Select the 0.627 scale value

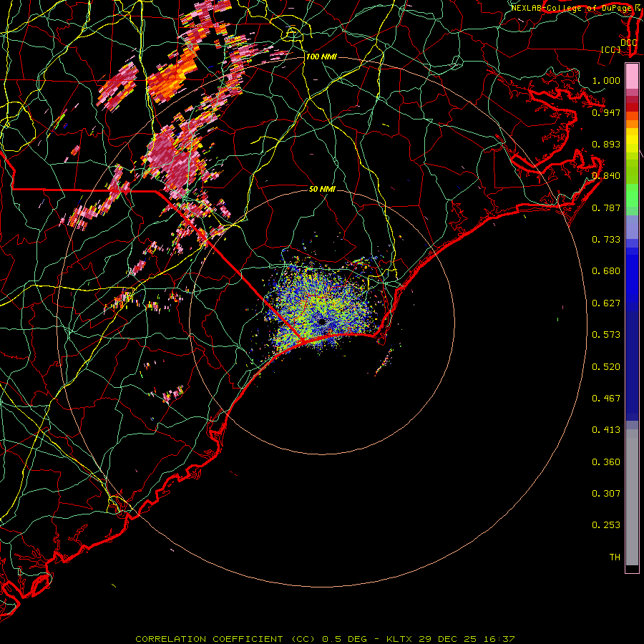606,303
